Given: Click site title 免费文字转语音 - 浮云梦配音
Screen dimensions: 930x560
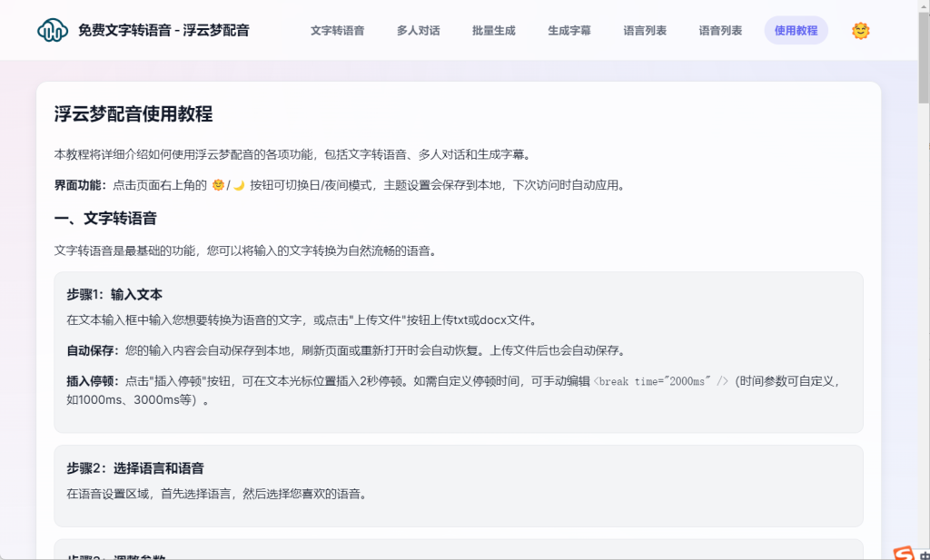Looking at the screenshot, I should tap(163, 30).
